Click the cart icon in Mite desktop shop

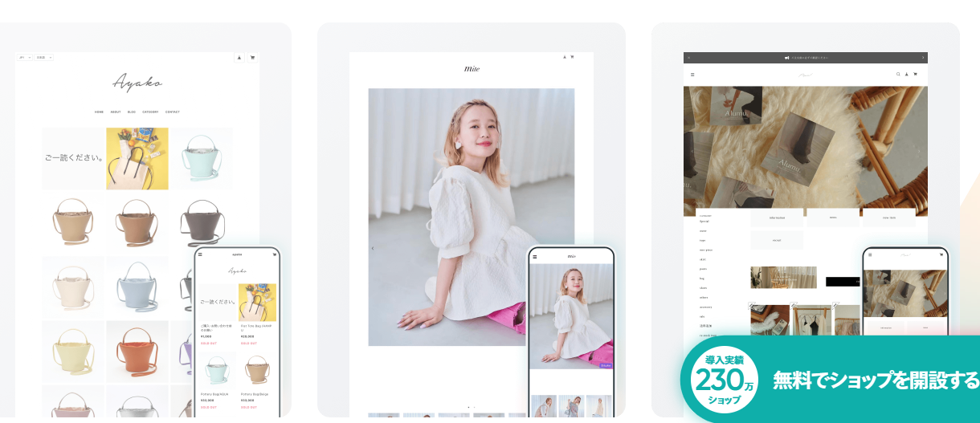point(572,57)
